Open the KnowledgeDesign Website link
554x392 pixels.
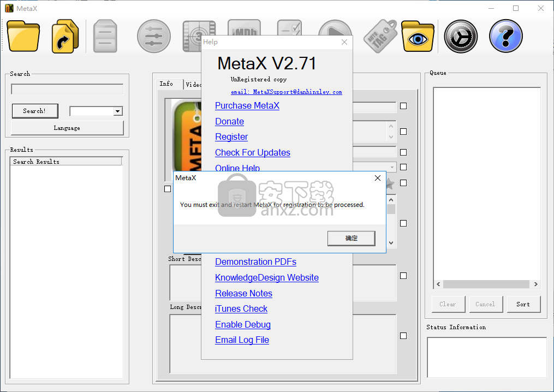click(x=267, y=278)
